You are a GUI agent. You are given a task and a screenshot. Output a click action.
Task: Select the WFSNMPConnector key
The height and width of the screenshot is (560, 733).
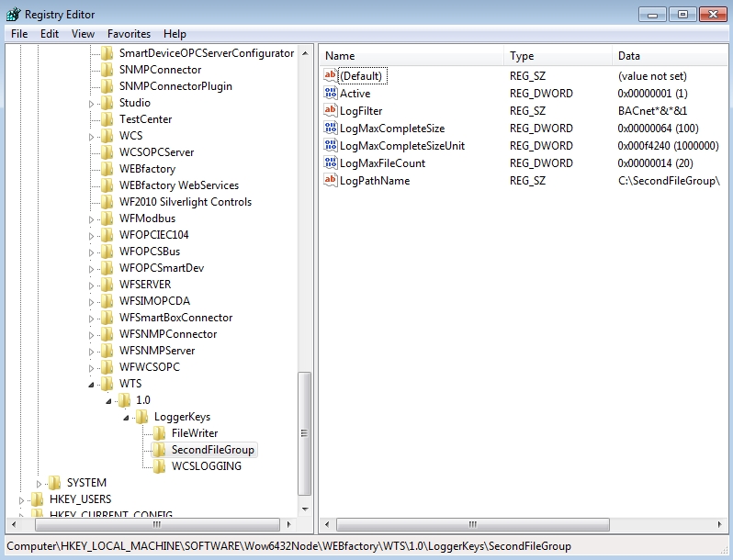(x=168, y=334)
